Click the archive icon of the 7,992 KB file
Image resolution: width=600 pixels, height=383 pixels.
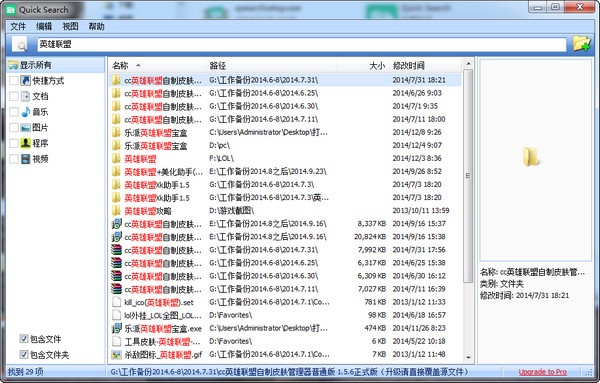tap(116, 250)
